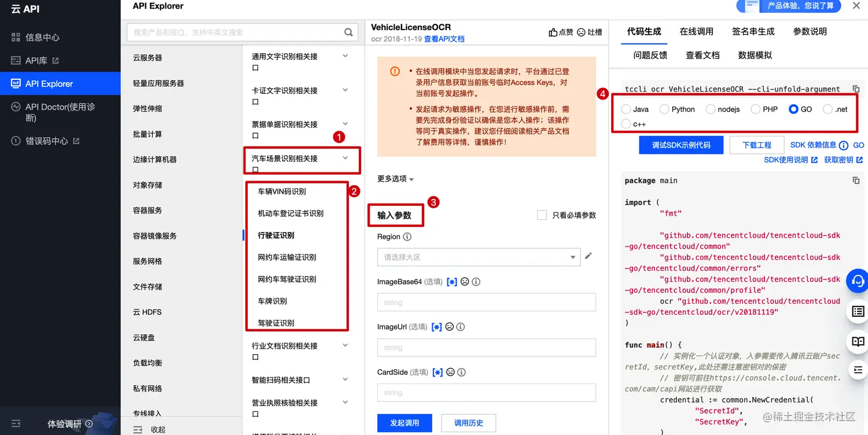
Task: Select the PHP radio button
Action: coord(755,109)
